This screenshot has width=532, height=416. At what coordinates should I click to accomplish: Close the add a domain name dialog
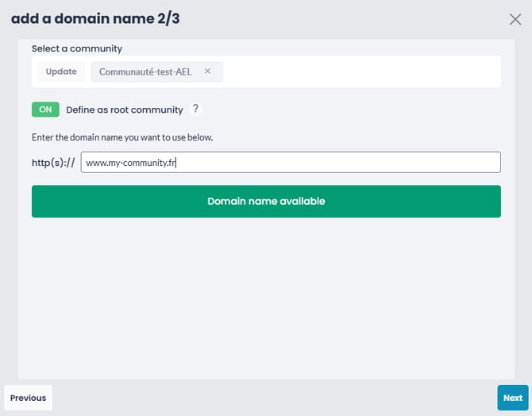tap(515, 19)
